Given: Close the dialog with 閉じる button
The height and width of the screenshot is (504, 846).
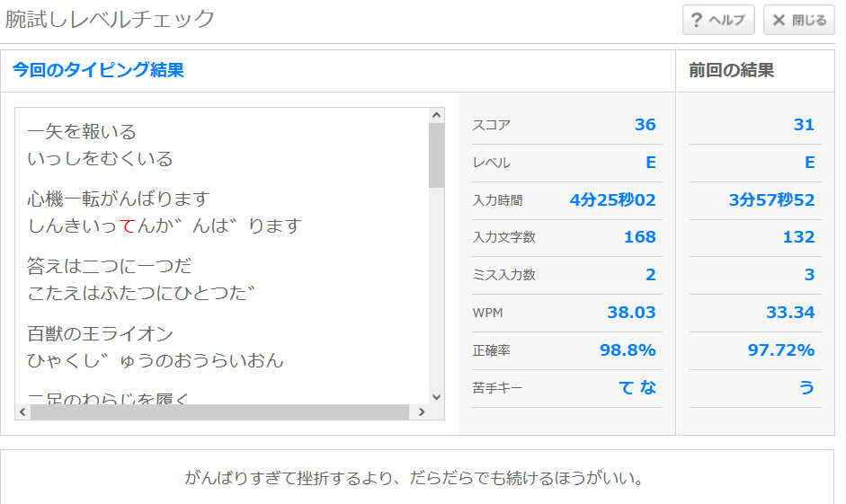Looking at the screenshot, I should coord(798,20).
